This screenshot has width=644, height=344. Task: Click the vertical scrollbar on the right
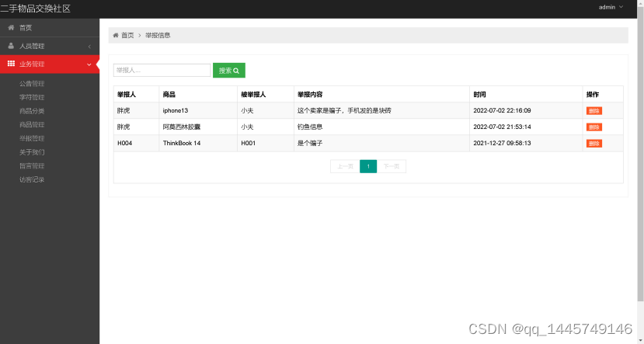point(640,153)
